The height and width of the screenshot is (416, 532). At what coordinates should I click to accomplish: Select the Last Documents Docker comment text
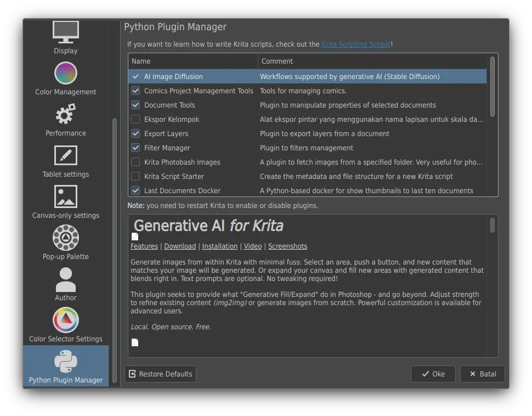366,190
